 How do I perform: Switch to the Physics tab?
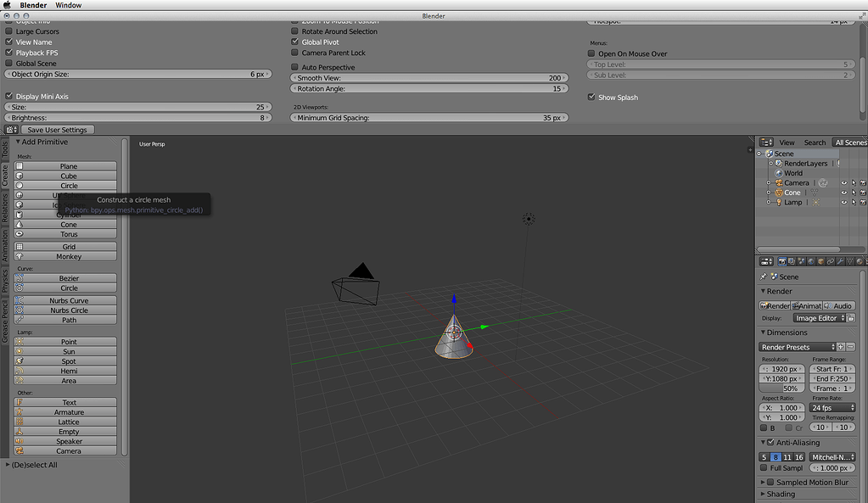tap(5, 281)
